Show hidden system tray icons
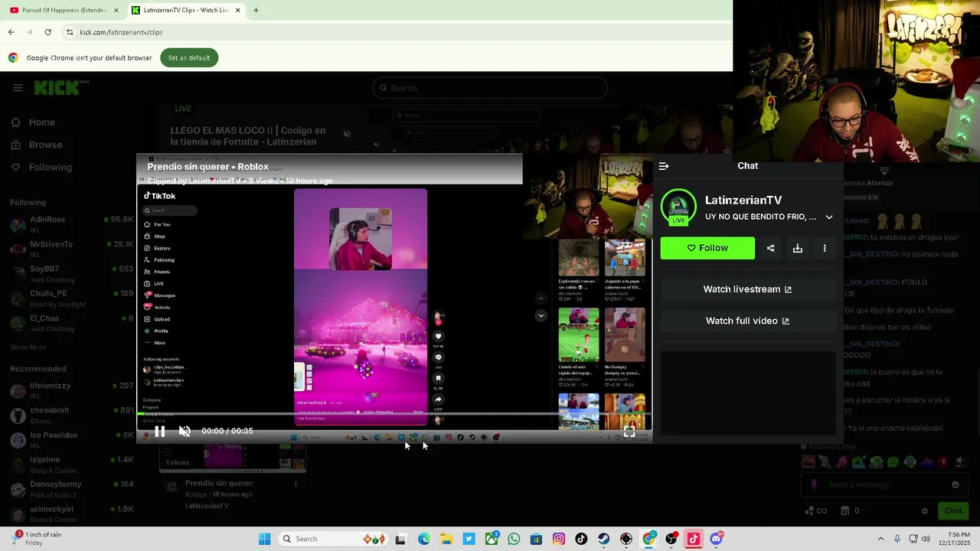The image size is (980, 551). tap(880, 539)
